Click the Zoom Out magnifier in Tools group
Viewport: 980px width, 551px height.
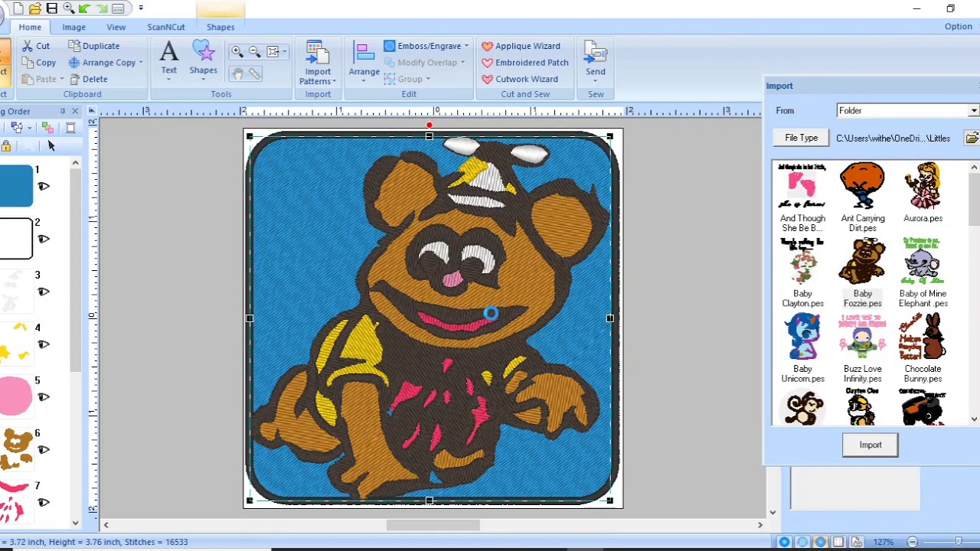(x=255, y=52)
